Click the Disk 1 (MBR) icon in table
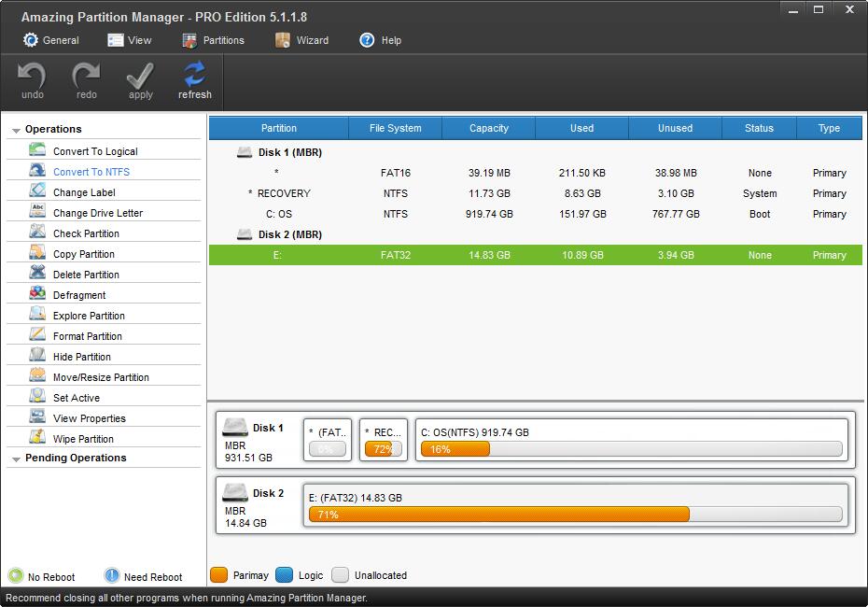The height and width of the screenshot is (607, 868). [x=245, y=152]
